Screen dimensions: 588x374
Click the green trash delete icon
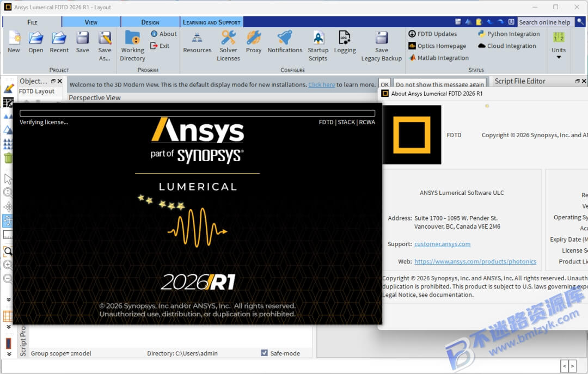click(x=8, y=158)
